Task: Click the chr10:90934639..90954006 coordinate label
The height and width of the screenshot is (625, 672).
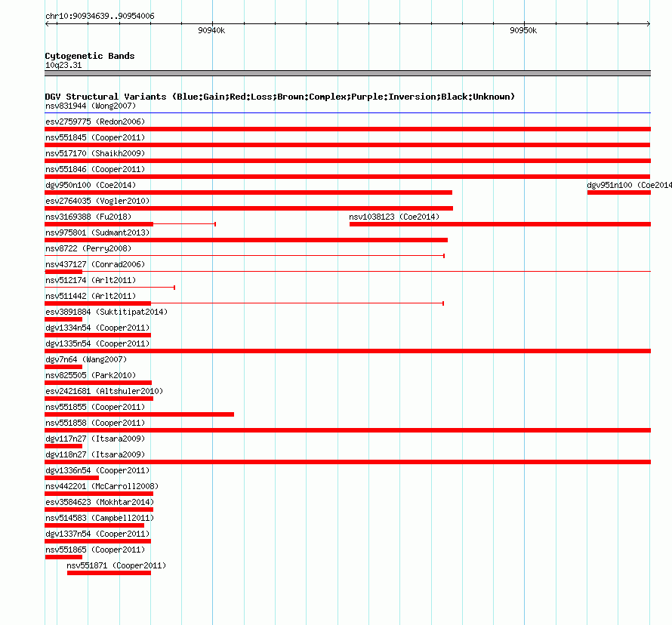Action: (x=100, y=16)
